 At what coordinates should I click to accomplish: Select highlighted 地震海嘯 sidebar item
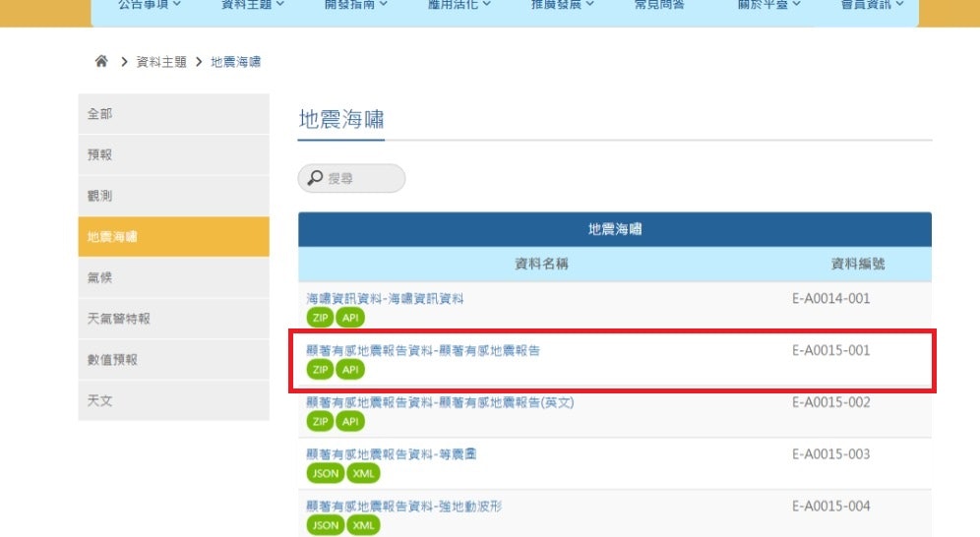point(174,237)
